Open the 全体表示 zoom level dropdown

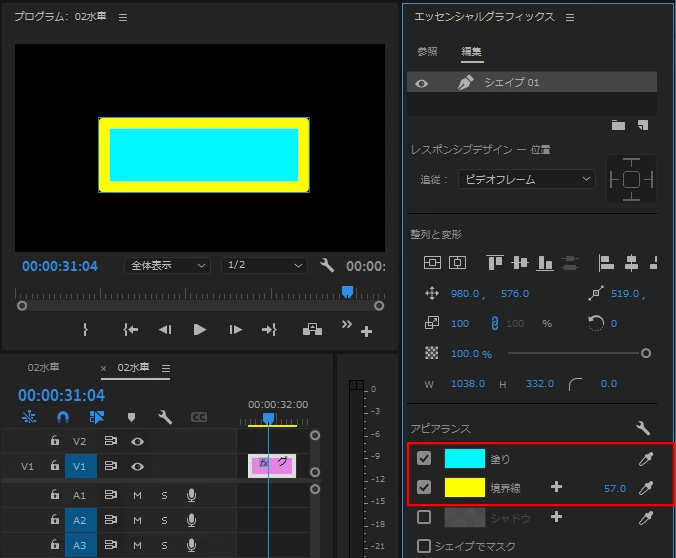[167, 265]
